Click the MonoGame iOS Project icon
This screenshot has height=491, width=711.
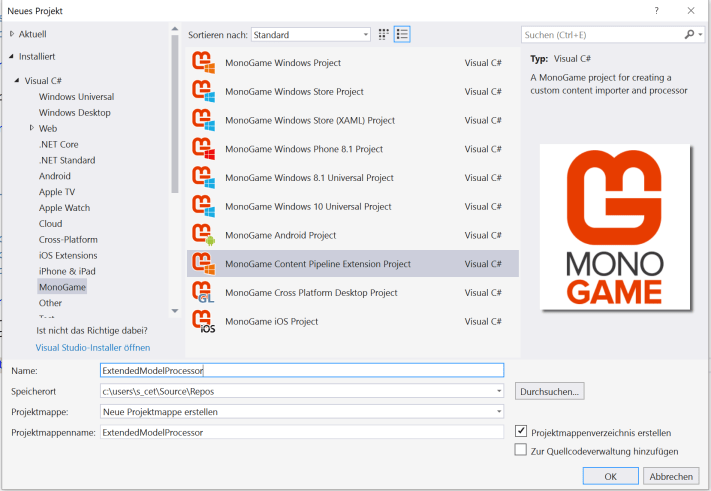tap(203, 321)
